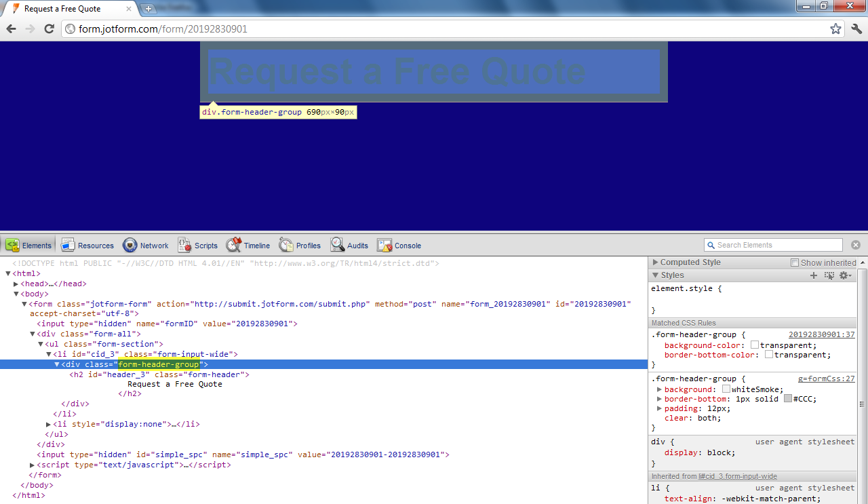Image resolution: width=868 pixels, height=504 pixels.
Task: Open the Elements panel
Action: (x=28, y=245)
